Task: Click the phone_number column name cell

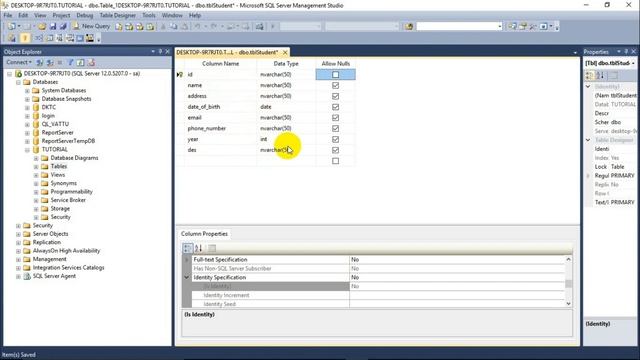Action: pyautogui.click(x=220, y=128)
